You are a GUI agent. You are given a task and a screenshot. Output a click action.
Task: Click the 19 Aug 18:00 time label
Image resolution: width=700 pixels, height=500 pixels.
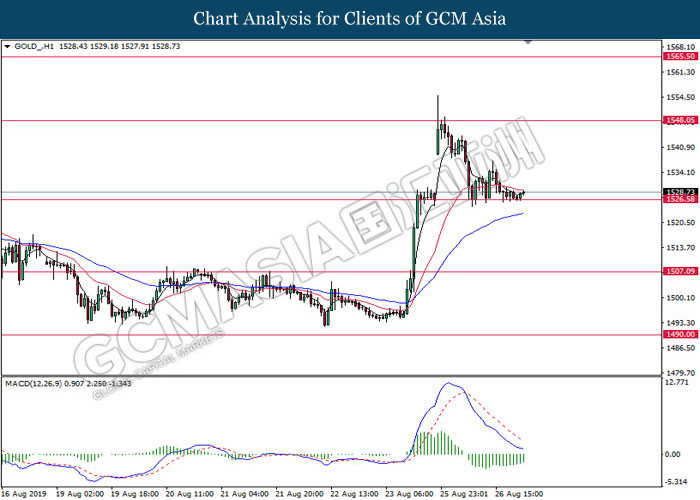coord(135,494)
